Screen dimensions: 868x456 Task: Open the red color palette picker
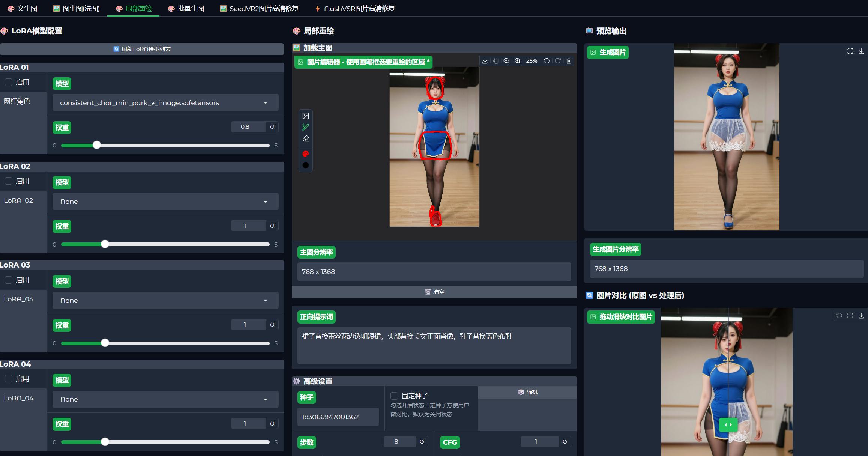(306, 153)
